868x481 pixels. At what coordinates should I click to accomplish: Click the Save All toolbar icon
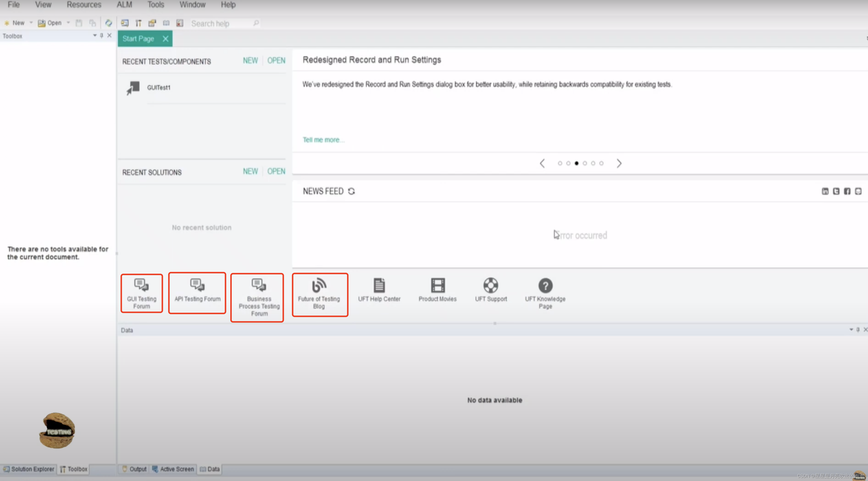point(92,23)
